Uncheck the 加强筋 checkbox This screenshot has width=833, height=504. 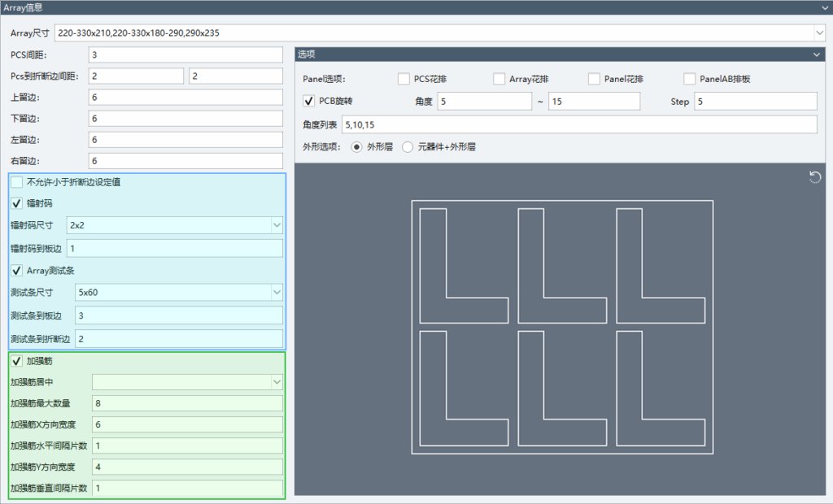point(17,361)
